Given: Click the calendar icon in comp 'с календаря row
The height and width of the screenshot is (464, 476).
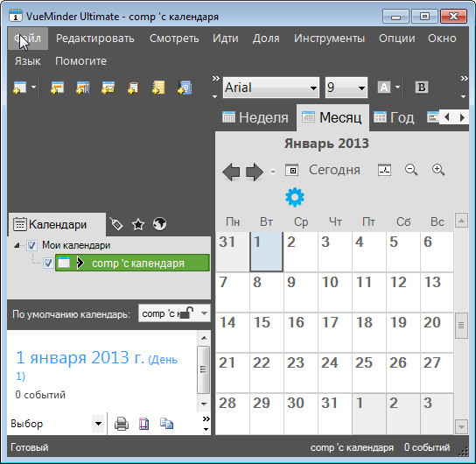Looking at the screenshot, I should (64, 263).
